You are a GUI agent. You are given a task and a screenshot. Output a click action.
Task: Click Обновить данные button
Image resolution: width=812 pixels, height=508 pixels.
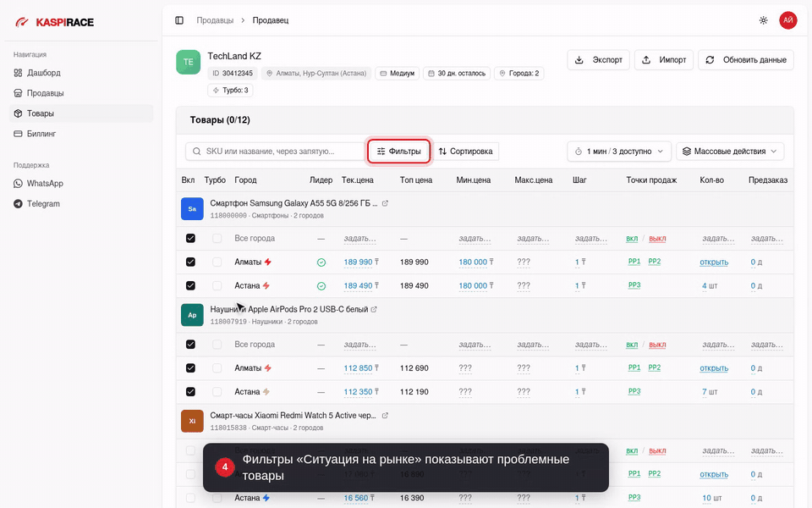pos(746,59)
